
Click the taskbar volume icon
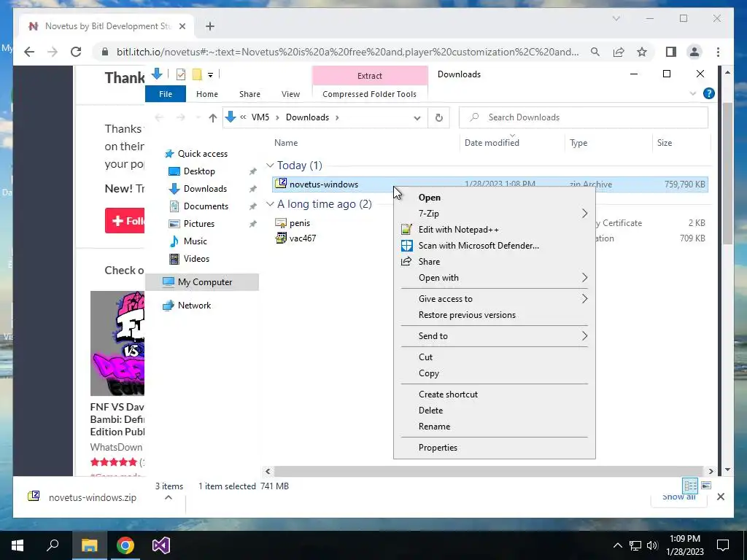pyautogui.click(x=652, y=545)
